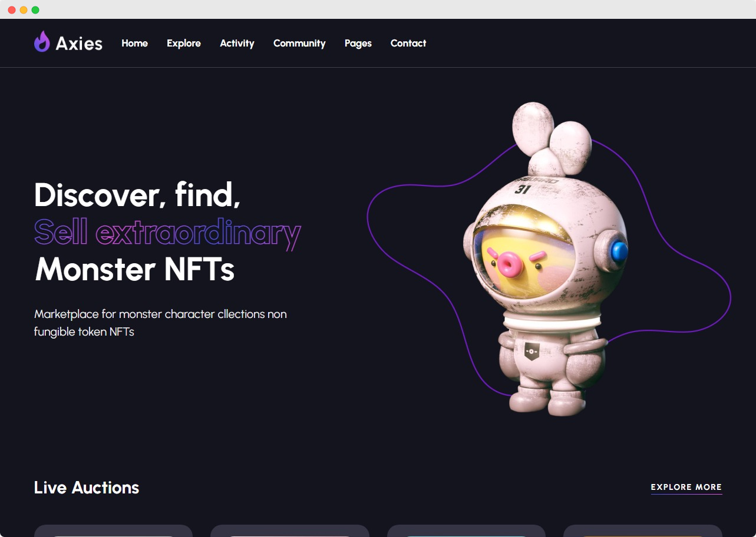Click the astronaut monster NFT image
This screenshot has height=537, width=756.
pos(546,259)
